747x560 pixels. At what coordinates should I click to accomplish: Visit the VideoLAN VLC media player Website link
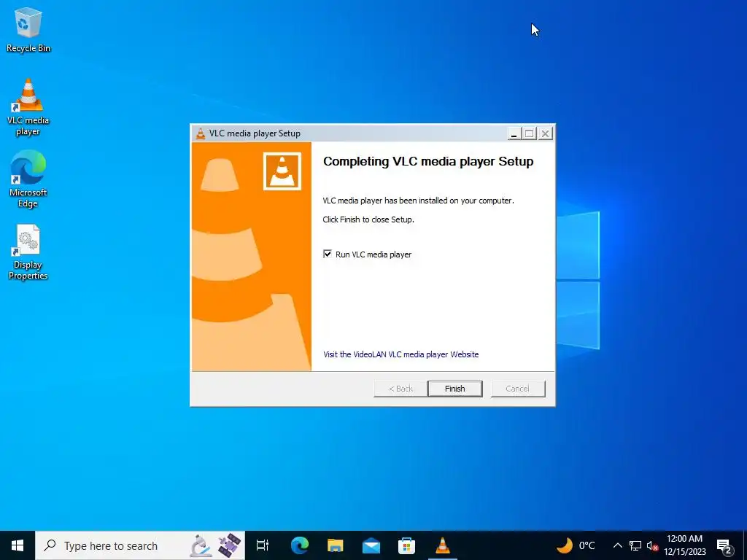(400, 354)
